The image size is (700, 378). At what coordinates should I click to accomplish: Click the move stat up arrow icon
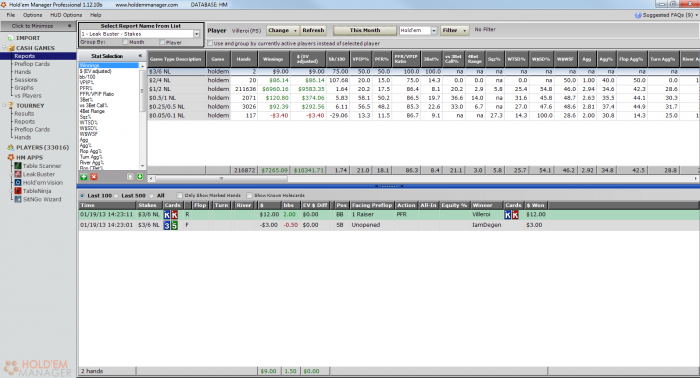(x=130, y=177)
